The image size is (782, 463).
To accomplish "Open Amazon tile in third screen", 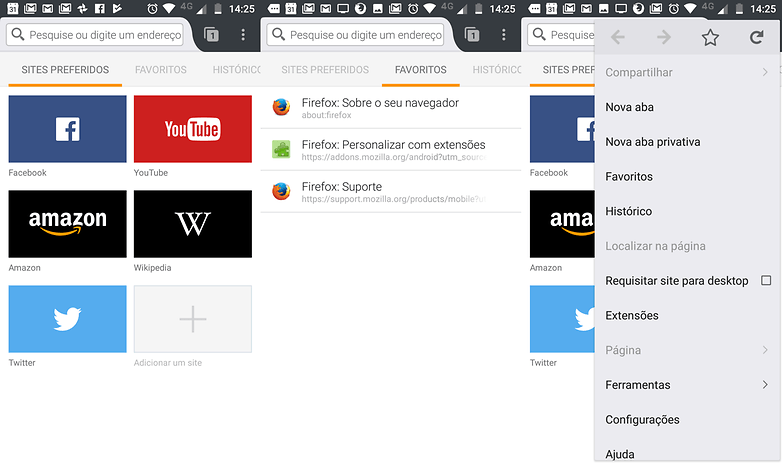I will pyautogui.click(x=562, y=224).
